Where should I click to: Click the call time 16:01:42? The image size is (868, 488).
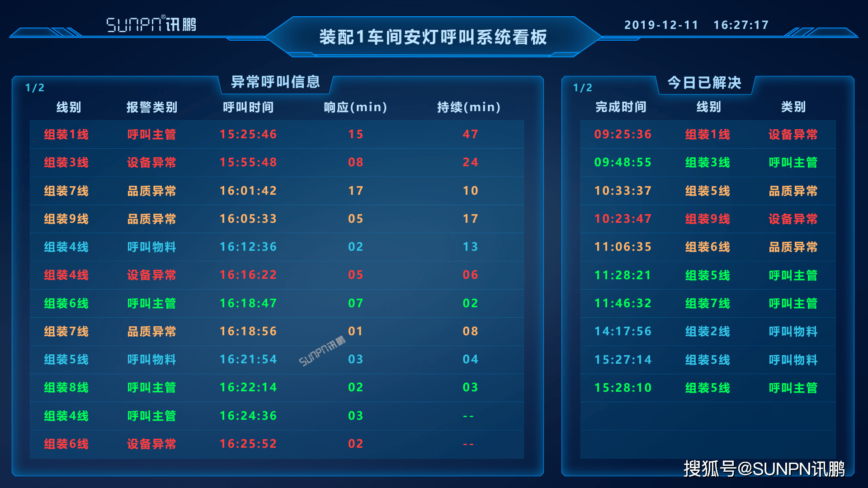(248, 191)
